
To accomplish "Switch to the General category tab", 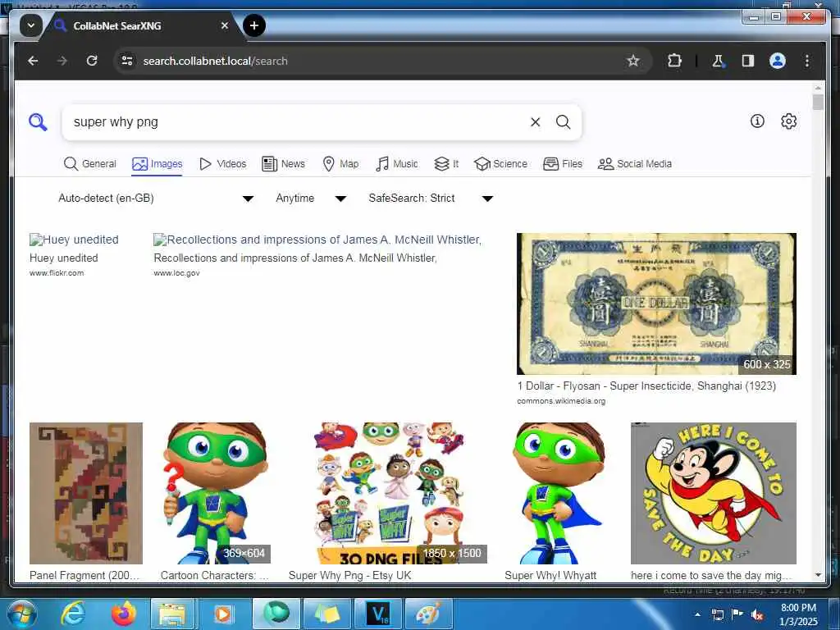I will point(89,164).
